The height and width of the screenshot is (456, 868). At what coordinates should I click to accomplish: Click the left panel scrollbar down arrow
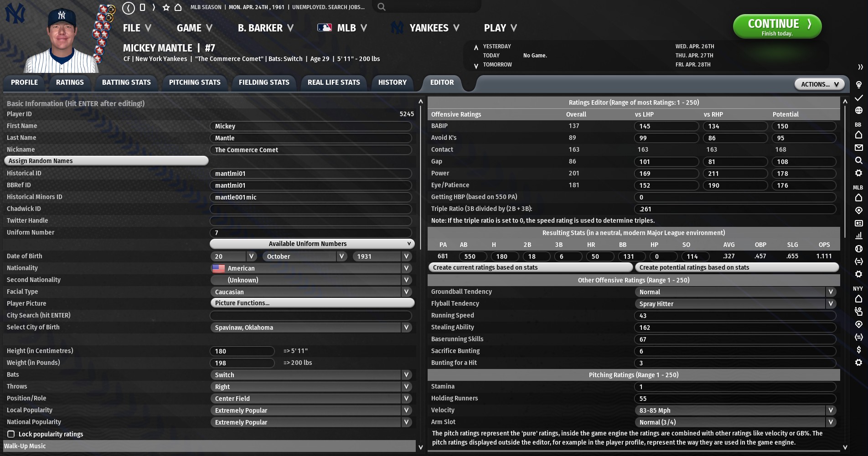(420, 447)
